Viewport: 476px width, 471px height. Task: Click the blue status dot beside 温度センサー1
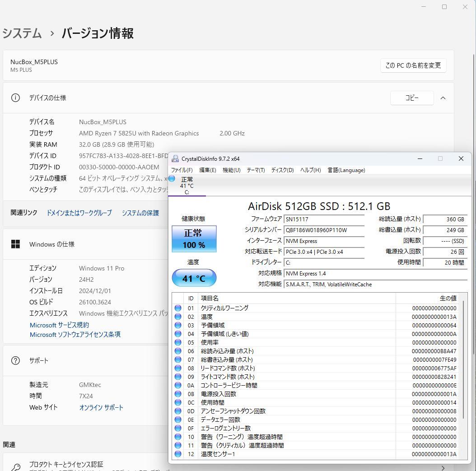177,454
